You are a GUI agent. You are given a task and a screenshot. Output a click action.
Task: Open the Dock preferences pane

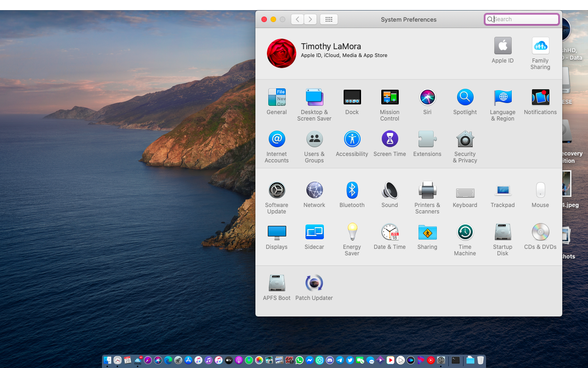coord(352,102)
